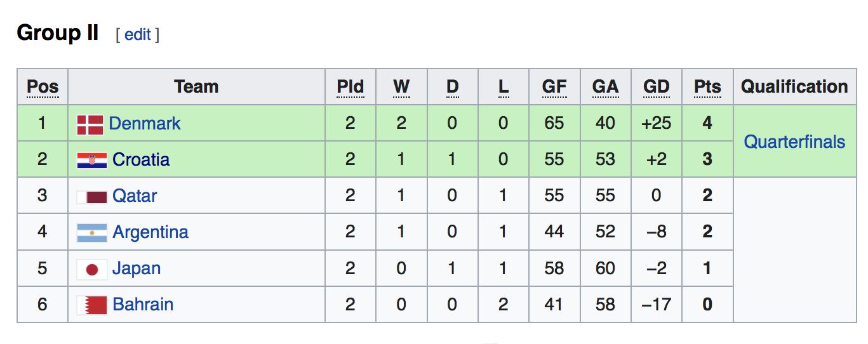The height and width of the screenshot is (344, 868).
Task: Open the Argentina team link
Action: point(150,232)
